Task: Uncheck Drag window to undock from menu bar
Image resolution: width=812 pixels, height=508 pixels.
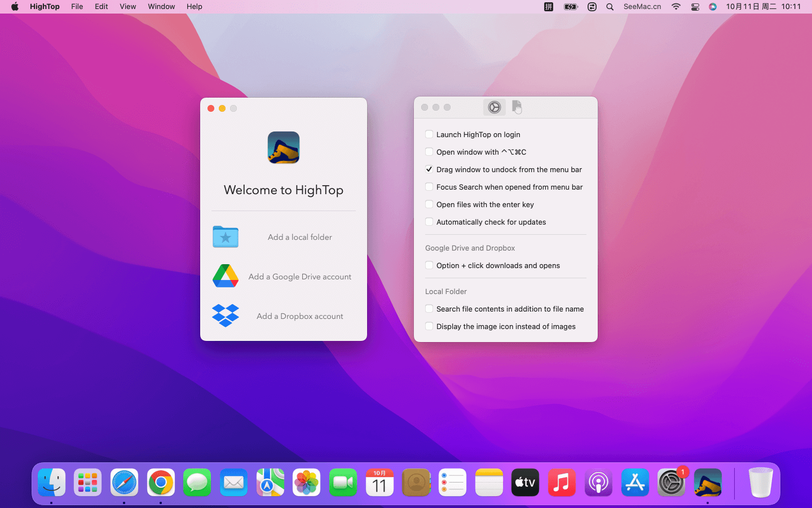Action: coord(429,169)
